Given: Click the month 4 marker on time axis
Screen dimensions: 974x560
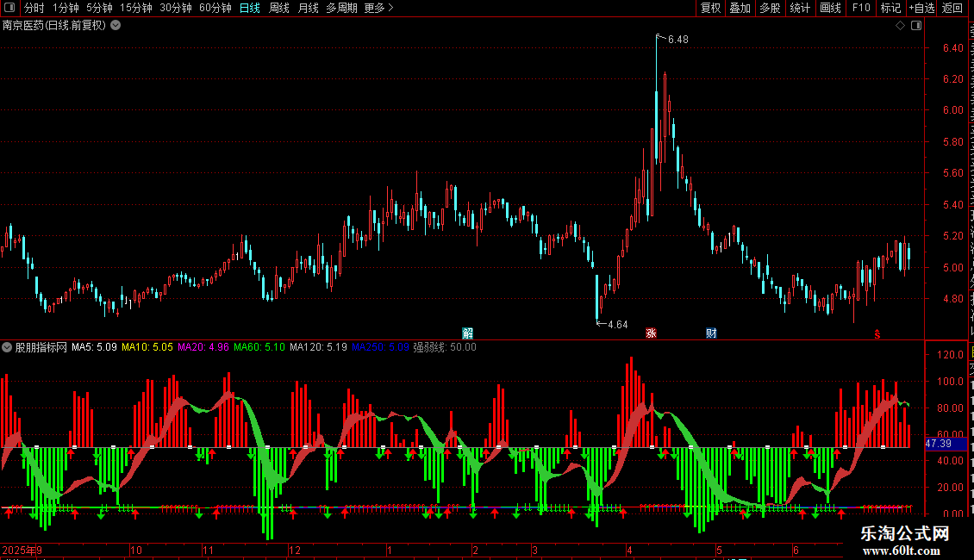Looking at the screenshot, I should point(629,550).
